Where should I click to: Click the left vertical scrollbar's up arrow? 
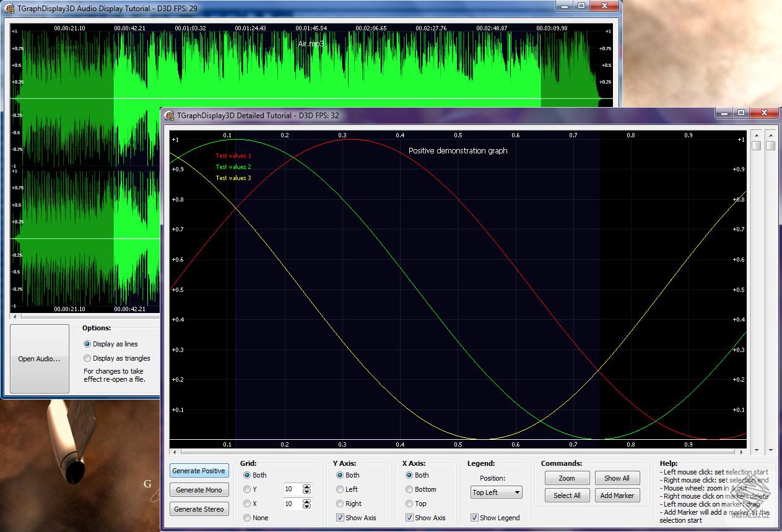(x=756, y=134)
